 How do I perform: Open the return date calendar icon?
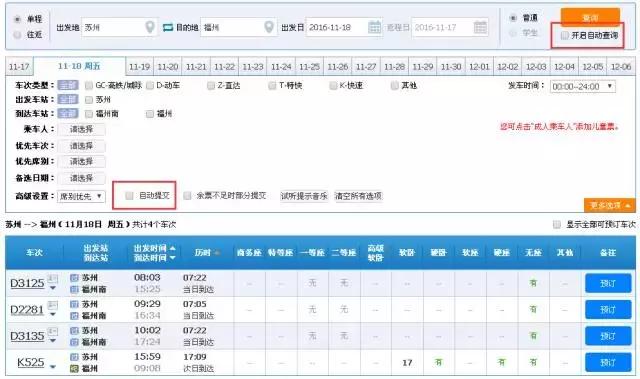click(x=480, y=27)
